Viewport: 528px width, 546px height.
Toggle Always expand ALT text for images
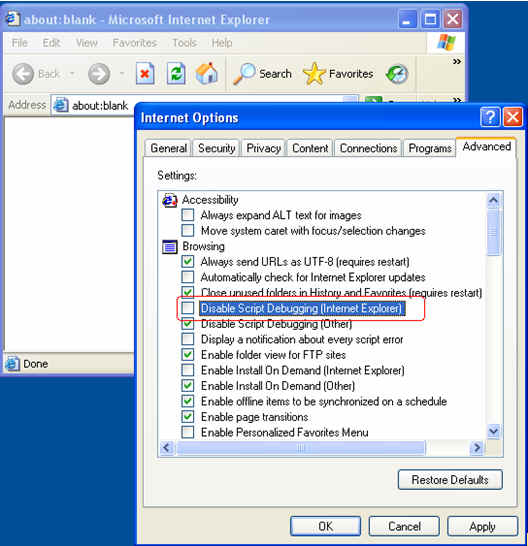click(188, 215)
